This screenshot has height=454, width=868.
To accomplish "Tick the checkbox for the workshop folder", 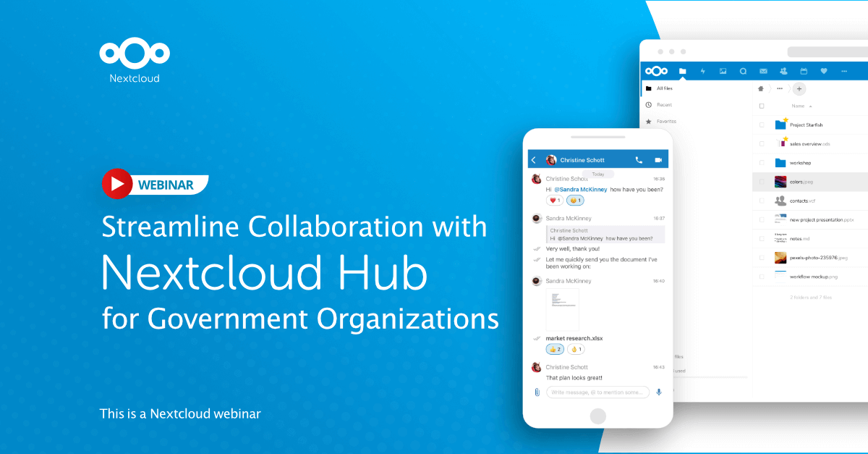I will (x=761, y=163).
